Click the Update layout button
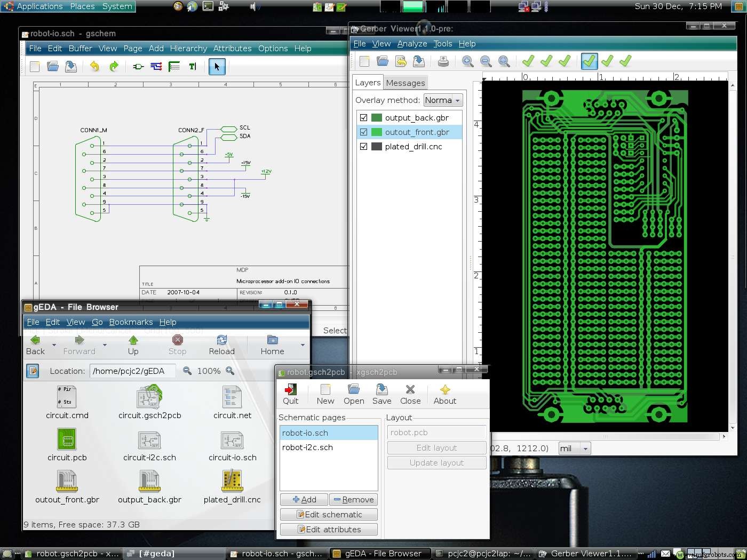The width and height of the screenshot is (747, 560). pos(436,462)
